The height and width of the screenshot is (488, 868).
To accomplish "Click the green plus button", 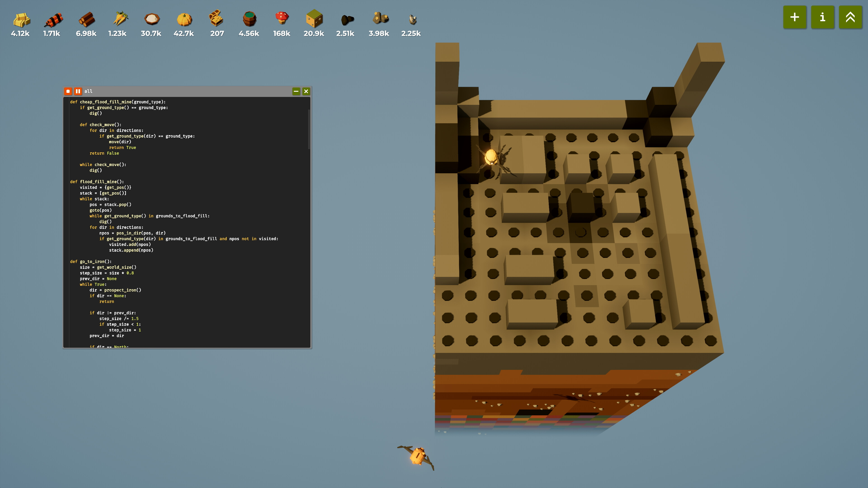I will click(x=795, y=17).
